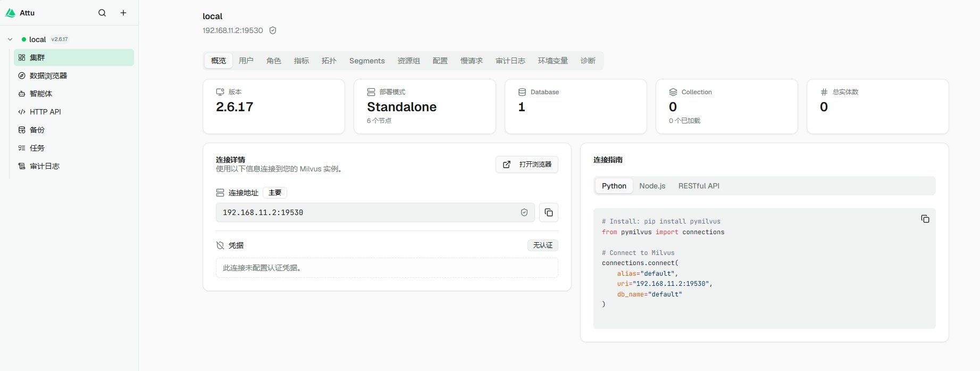The image size is (980, 371).
Task: Click the 连接指南 heading
Action: (608, 160)
